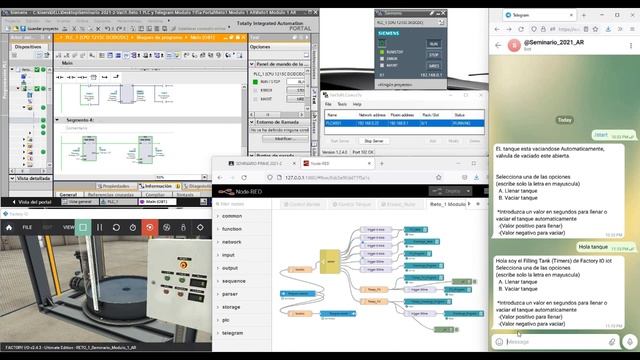Insert a normally open contact in TIA Portal
Screen dimensions: 640x360
60,77
